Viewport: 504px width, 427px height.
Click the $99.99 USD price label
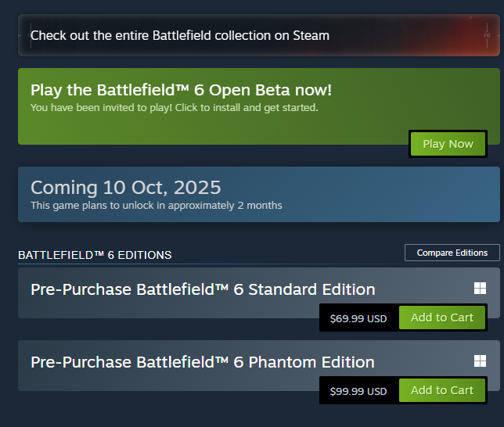tap(358, 391)
